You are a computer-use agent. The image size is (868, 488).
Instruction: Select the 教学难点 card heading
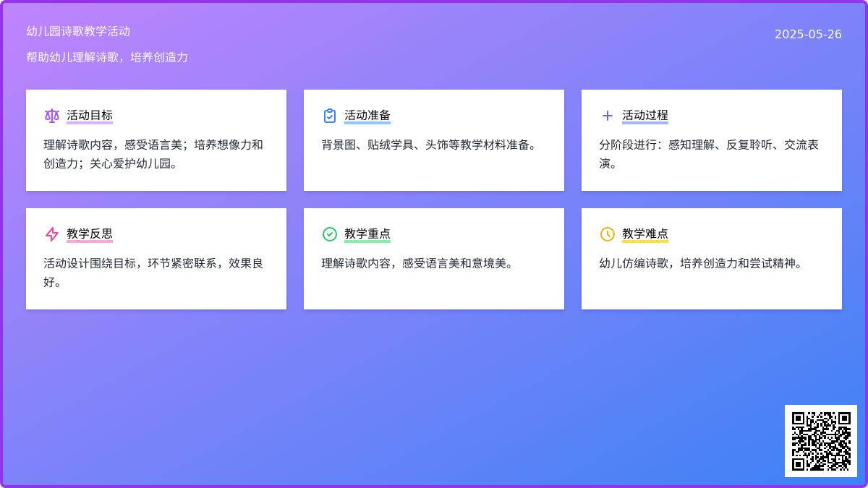(x=645, y=234)
